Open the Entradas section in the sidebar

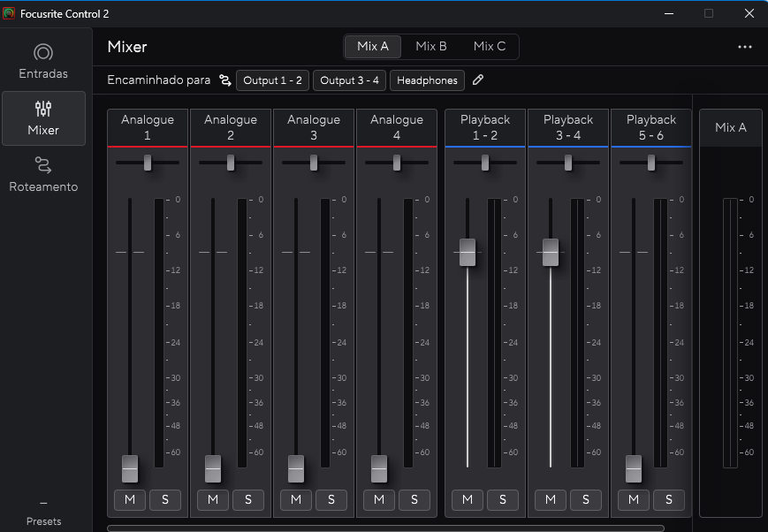[x=43, y=61]
